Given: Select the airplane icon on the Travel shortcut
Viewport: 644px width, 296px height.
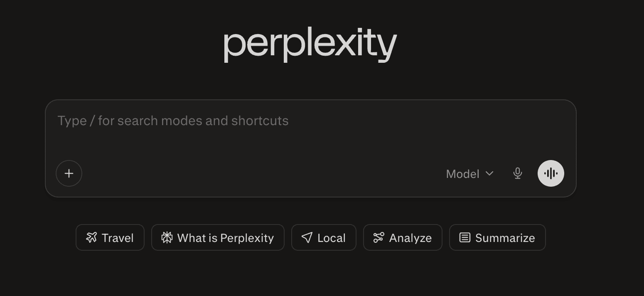Looking at the screenshot, I should pyautogui.click(x=92, y=237).
